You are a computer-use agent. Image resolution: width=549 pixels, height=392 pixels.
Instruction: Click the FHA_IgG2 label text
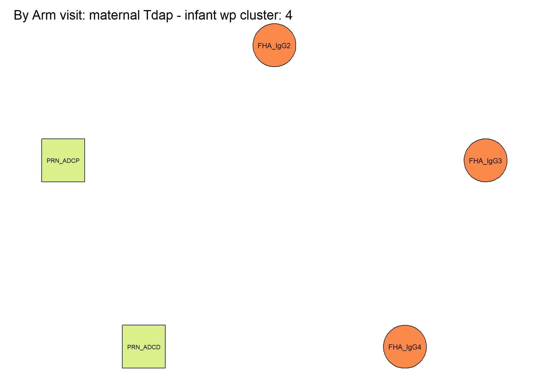[274, 46]
